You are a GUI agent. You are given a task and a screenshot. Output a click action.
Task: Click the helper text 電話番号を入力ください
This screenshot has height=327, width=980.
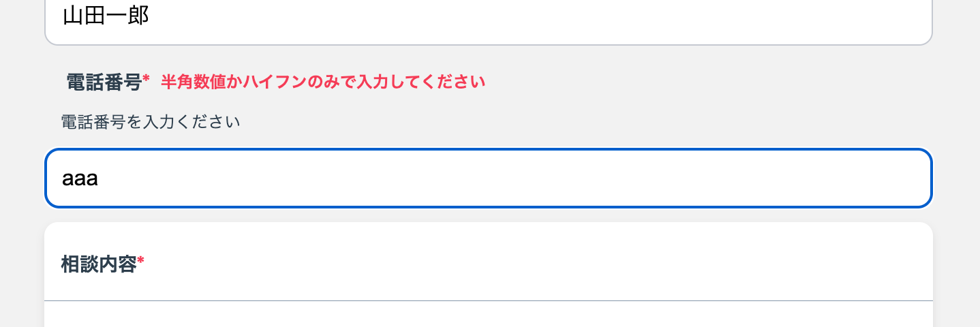point(151,123)
